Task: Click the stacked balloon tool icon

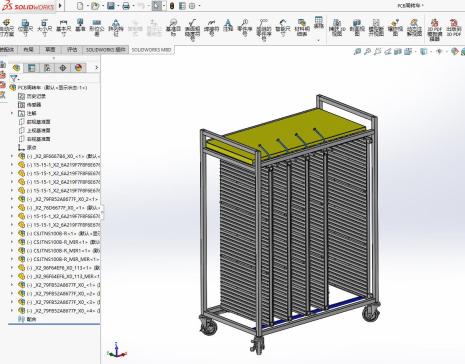Action: (x=264, y=29)
